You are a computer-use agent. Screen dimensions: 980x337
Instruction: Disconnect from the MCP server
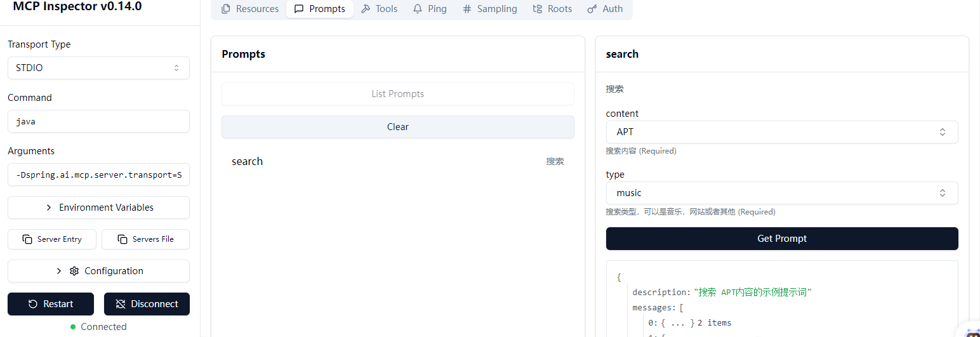tap(147, 304)
